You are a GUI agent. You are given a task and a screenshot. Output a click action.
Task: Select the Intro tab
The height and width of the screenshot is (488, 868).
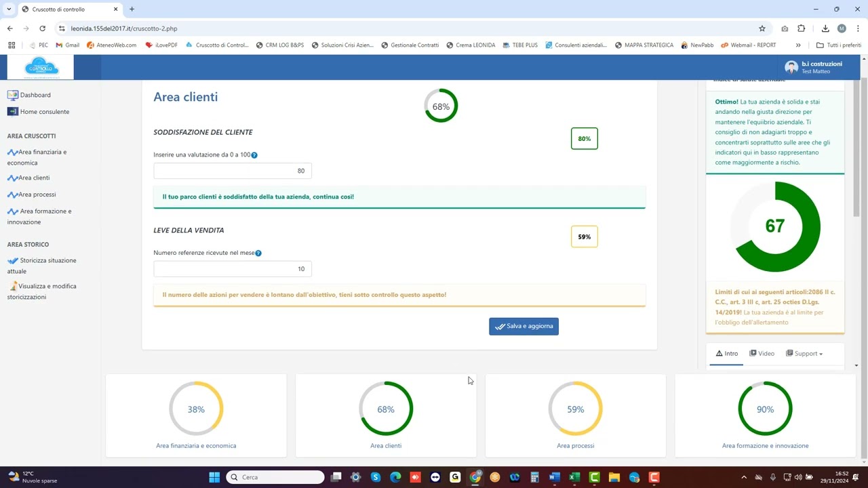[727, 354]
